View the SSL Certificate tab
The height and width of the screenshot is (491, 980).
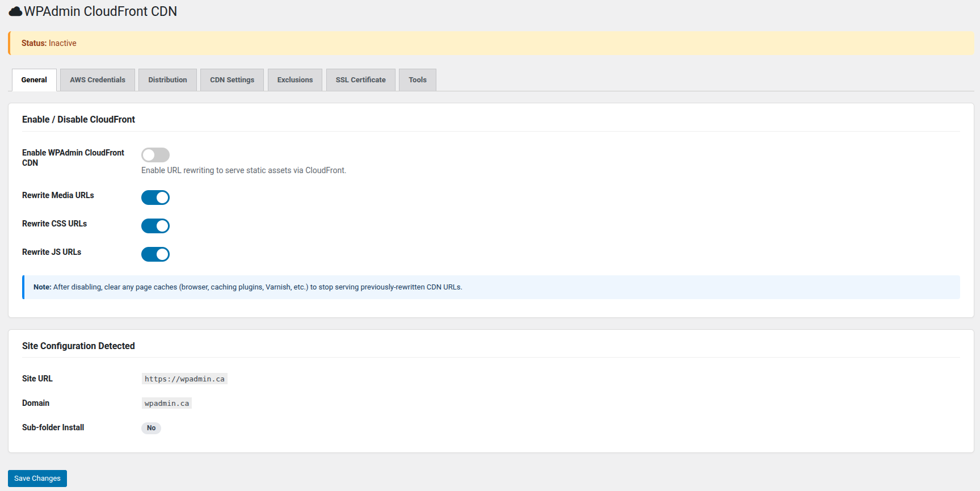[360, 80]
